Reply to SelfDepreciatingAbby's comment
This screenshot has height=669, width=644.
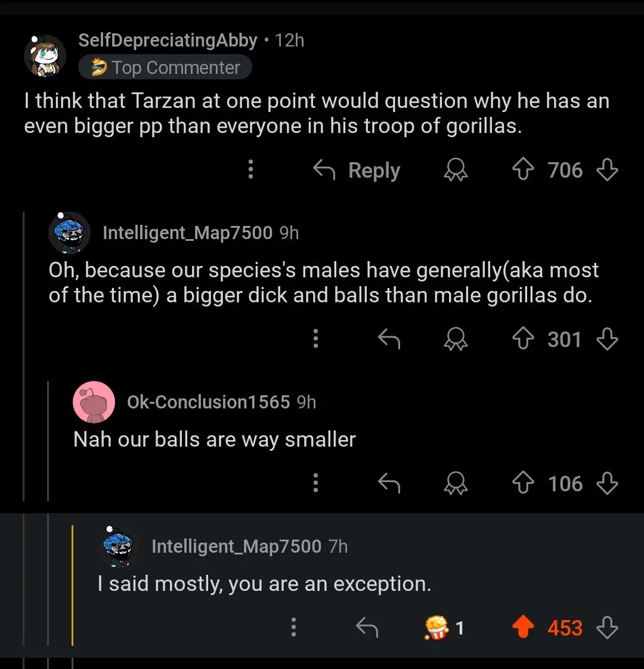[x=357, y=171]
